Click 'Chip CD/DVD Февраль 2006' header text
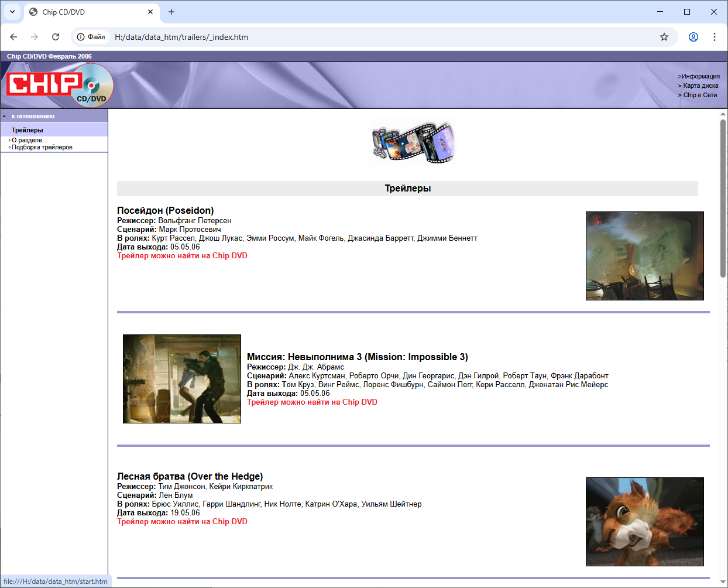 49,56
